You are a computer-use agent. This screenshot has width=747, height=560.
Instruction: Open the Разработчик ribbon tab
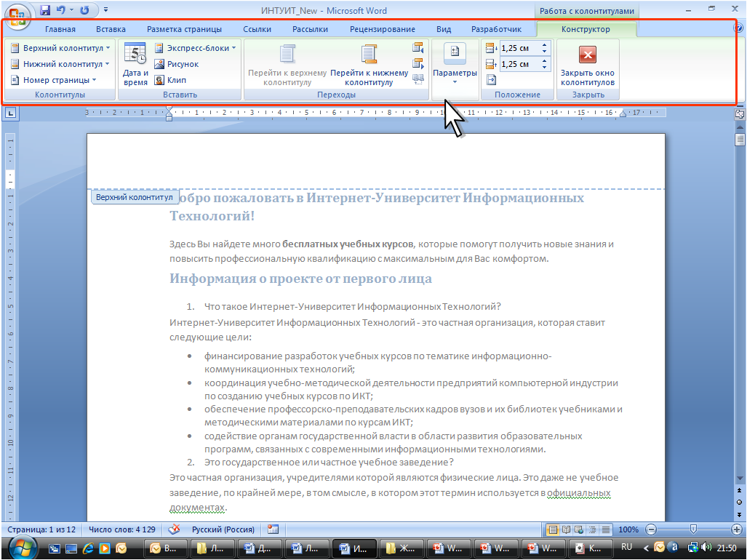coord(496,30)
